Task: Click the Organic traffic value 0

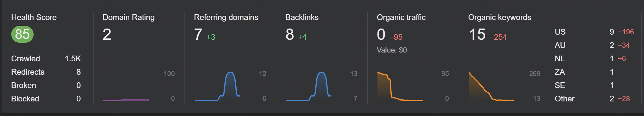Action: [x=381, y=34]
